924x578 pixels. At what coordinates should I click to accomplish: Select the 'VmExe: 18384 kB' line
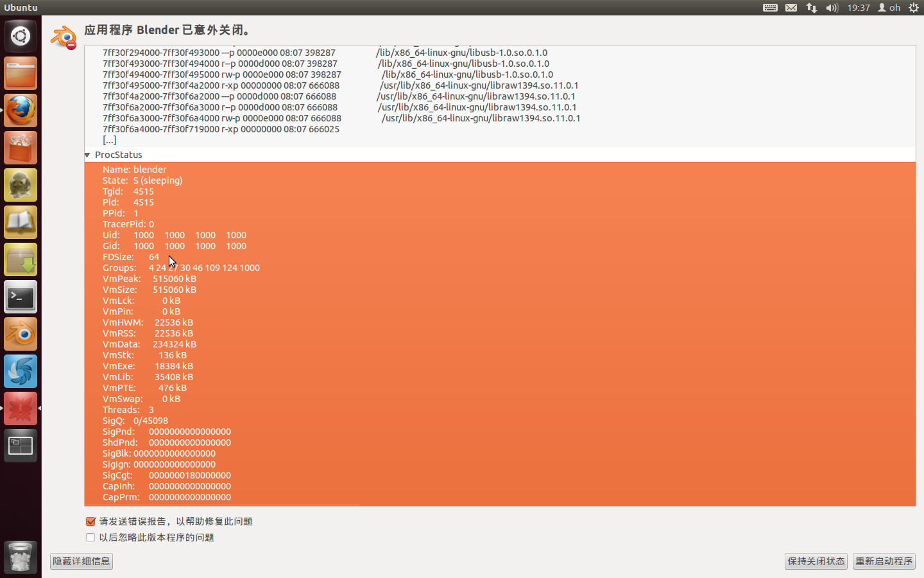coord(148,366)
